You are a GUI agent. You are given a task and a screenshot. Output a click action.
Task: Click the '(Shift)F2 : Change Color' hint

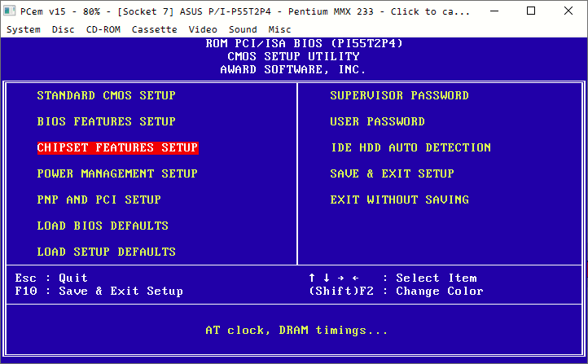[x=396, y=291]
